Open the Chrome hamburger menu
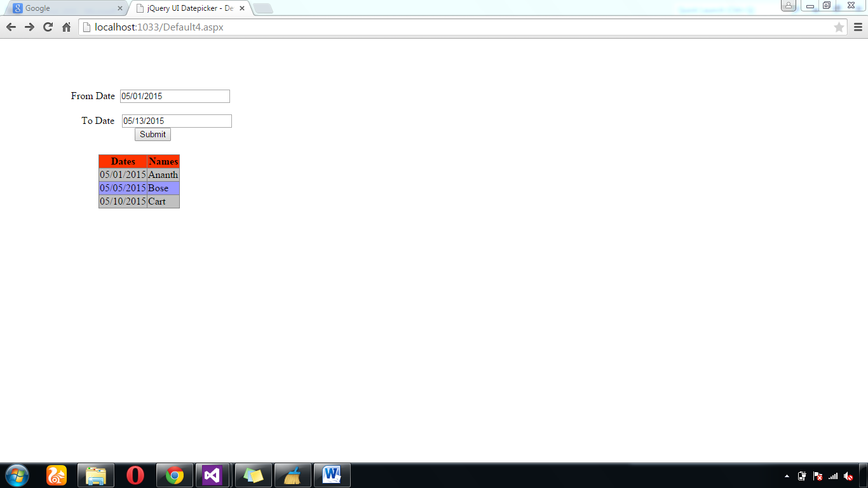Viewport: 868px width, 488px height. 858,27
